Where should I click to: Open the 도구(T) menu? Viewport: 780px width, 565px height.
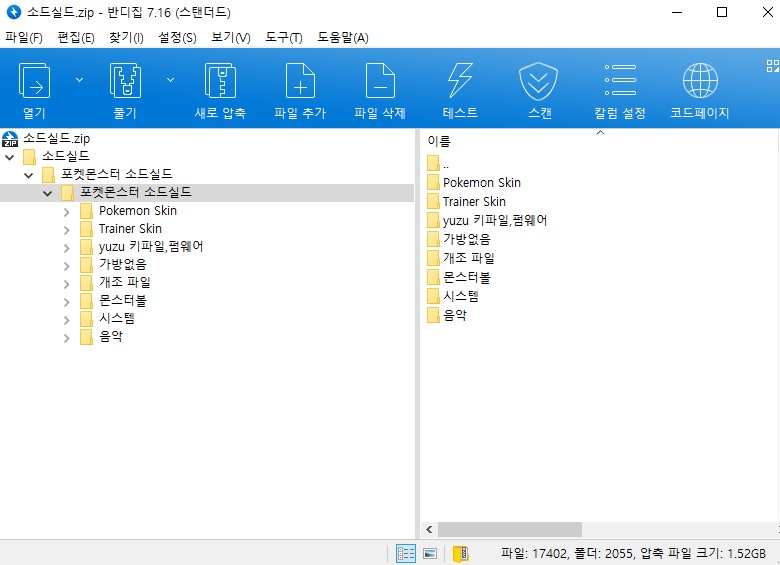click(x=284, y=37)
